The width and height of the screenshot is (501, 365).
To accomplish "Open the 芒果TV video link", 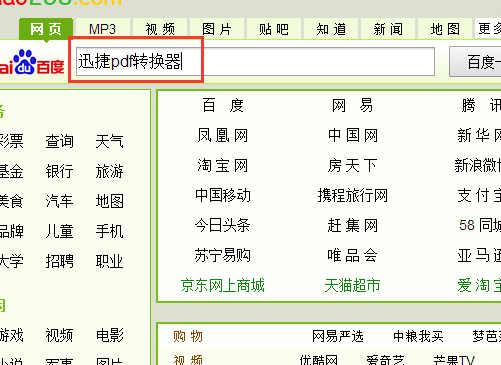I will 454,360.
